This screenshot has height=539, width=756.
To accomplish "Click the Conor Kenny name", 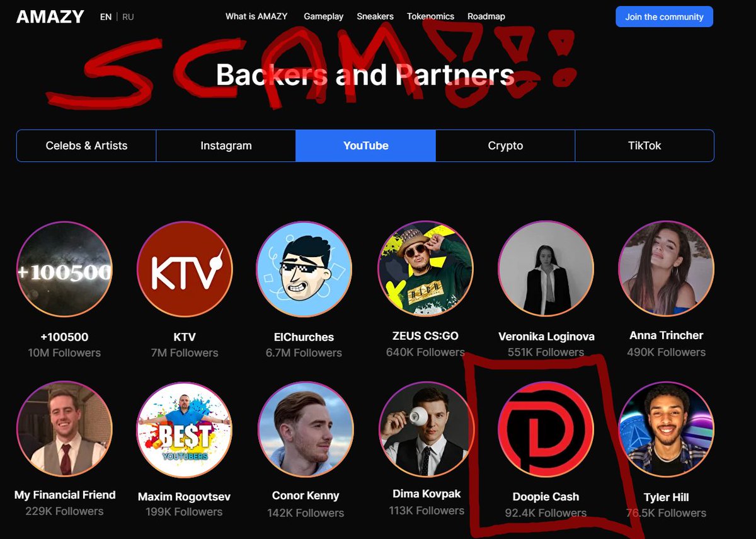I will tap(306, 496).
